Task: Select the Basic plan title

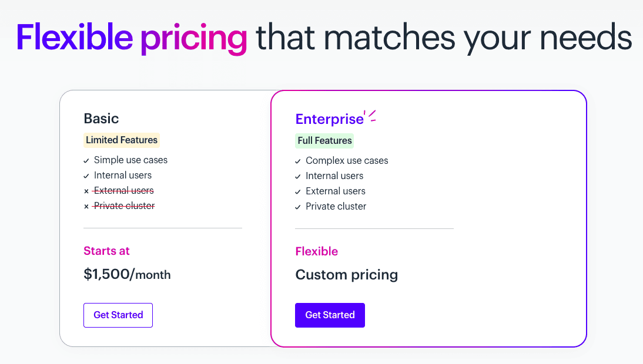Action: pyautogui.click(x=101, y=119)
